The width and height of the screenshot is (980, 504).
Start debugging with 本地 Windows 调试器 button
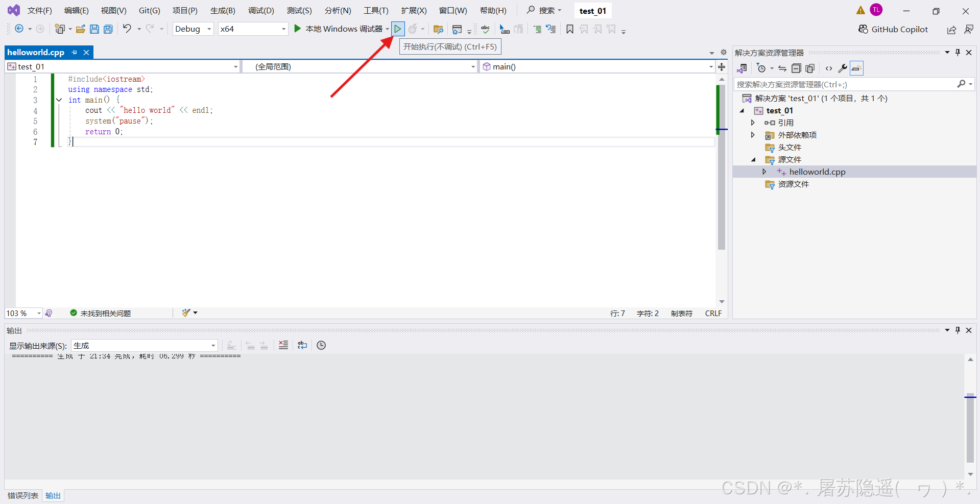click(338, 29)
